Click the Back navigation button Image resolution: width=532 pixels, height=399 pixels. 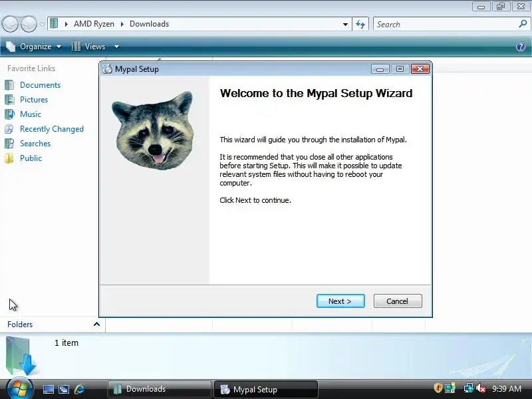point(10,24)
